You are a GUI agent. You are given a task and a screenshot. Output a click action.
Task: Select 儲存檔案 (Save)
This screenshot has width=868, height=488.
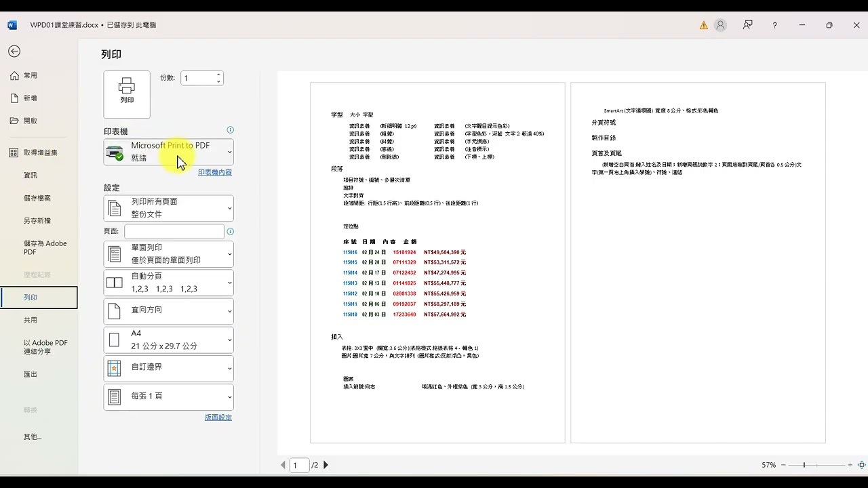[x=39, y=198]
